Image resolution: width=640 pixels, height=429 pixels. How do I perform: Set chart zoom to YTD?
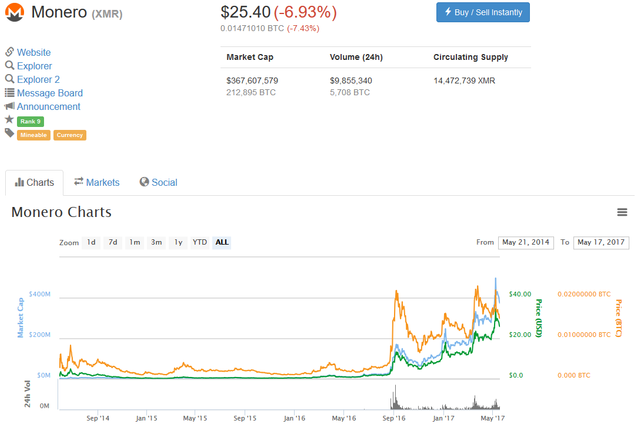click(x=200, y=242)
